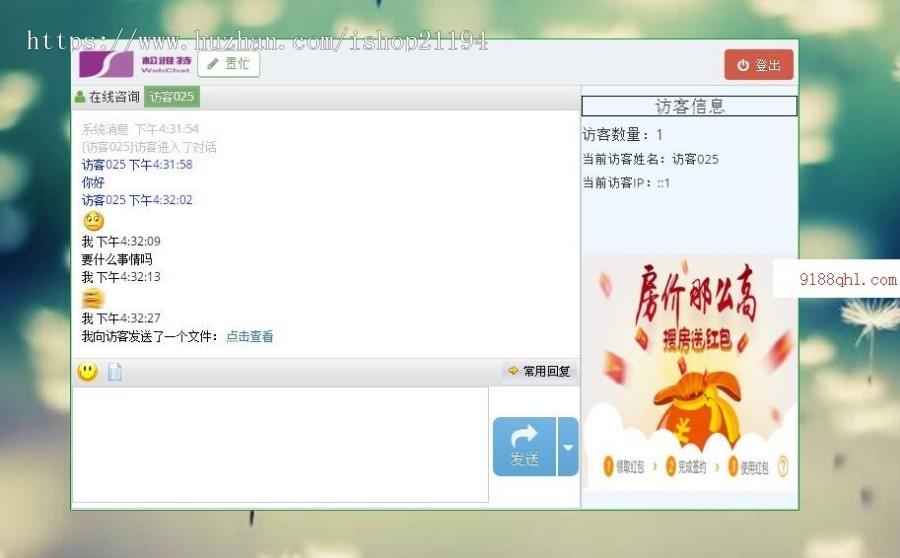Viewport: 900px width, 558px height.
Task: Click 当前访客姓名: 访客025 entry
Action: [650, 159]
